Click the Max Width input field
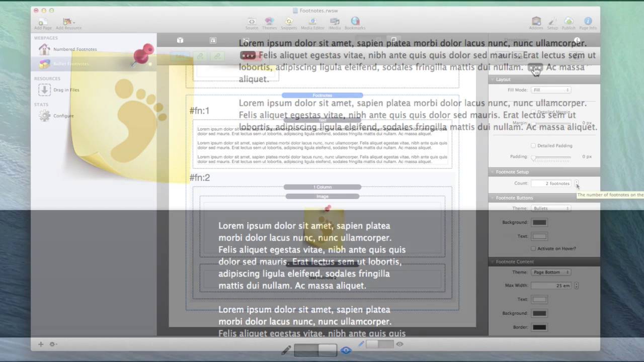644x362 pixels. coord(552,286)
